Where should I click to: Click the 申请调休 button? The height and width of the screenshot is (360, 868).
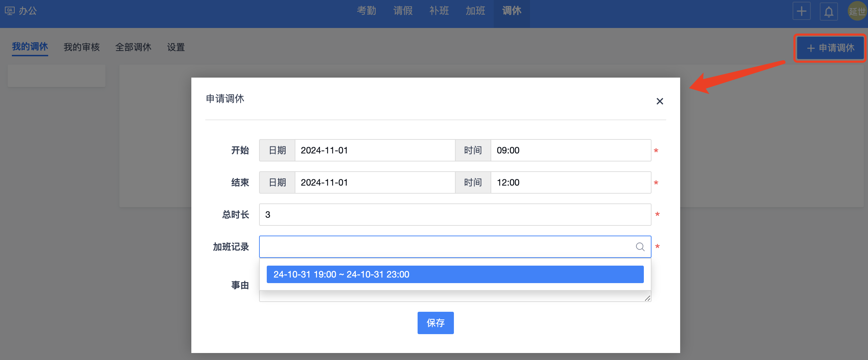[830, 48]
